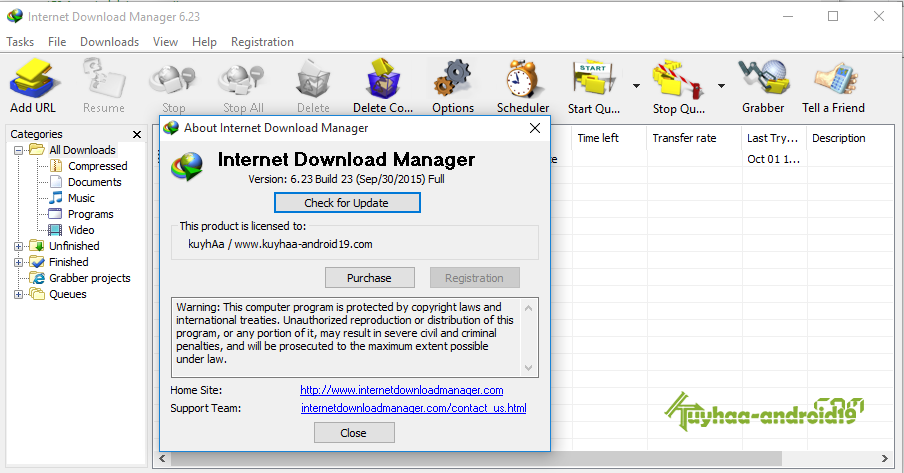
Task: Click the Delete toolbar icon
Action: 313,78
